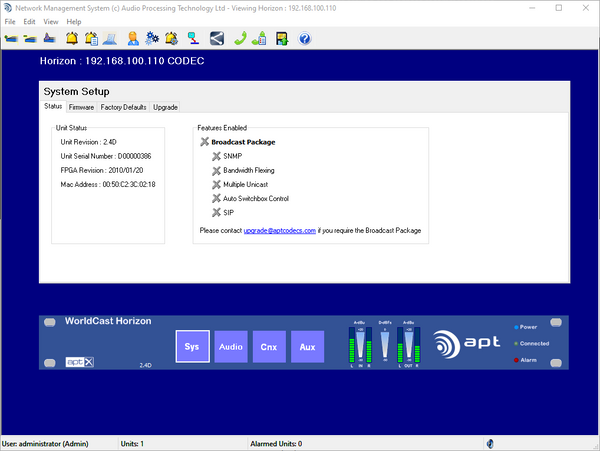Click the output level meter (OUT)
The height and width of the screenshot is (451, 600).
408,345
